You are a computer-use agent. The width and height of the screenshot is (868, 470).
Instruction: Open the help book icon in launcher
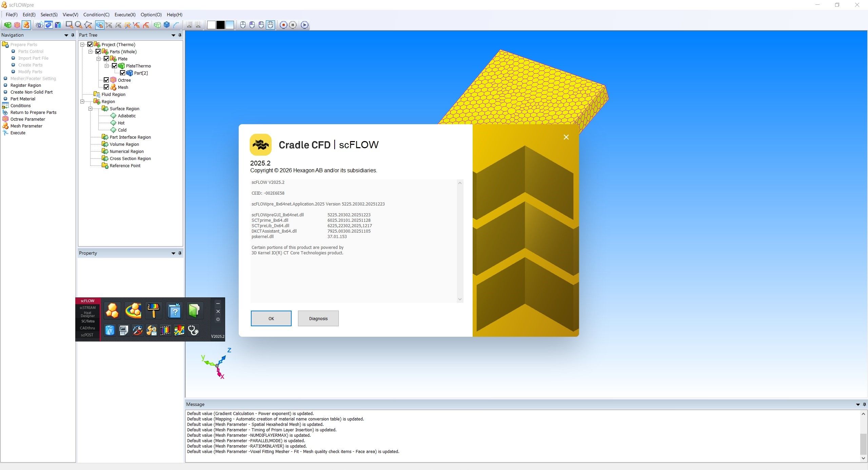pos(175,311)
